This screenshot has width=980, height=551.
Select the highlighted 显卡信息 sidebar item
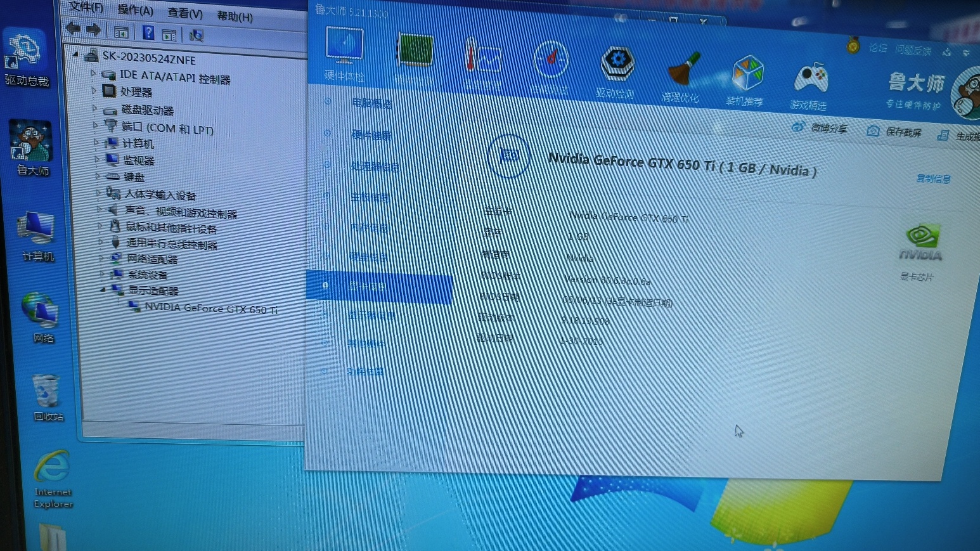(379, 287)
